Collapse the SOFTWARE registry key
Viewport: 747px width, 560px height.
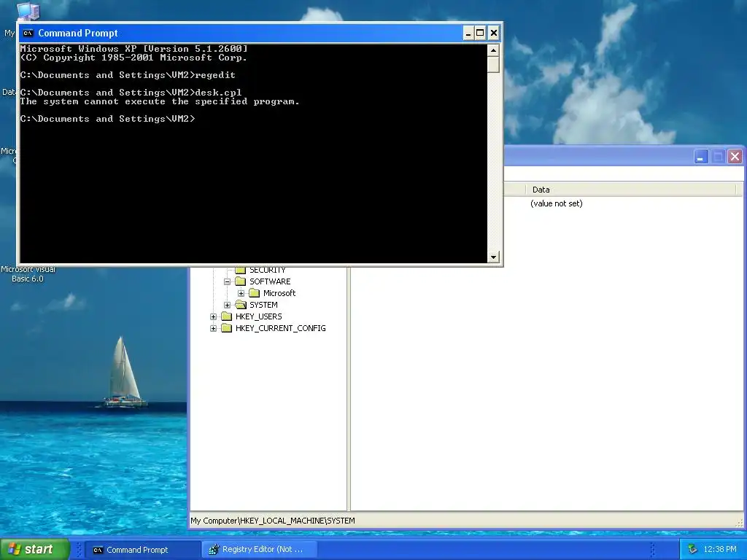[x=228, y=281]
